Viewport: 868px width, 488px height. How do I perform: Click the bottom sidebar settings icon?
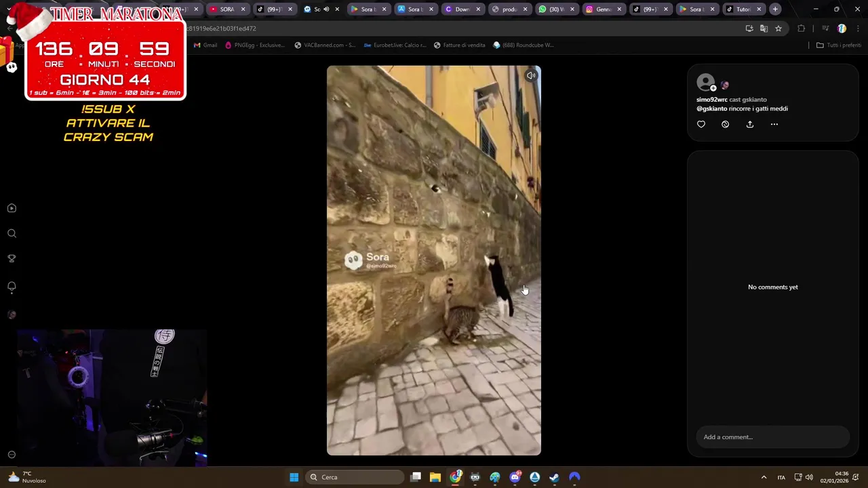pos(12,455)
